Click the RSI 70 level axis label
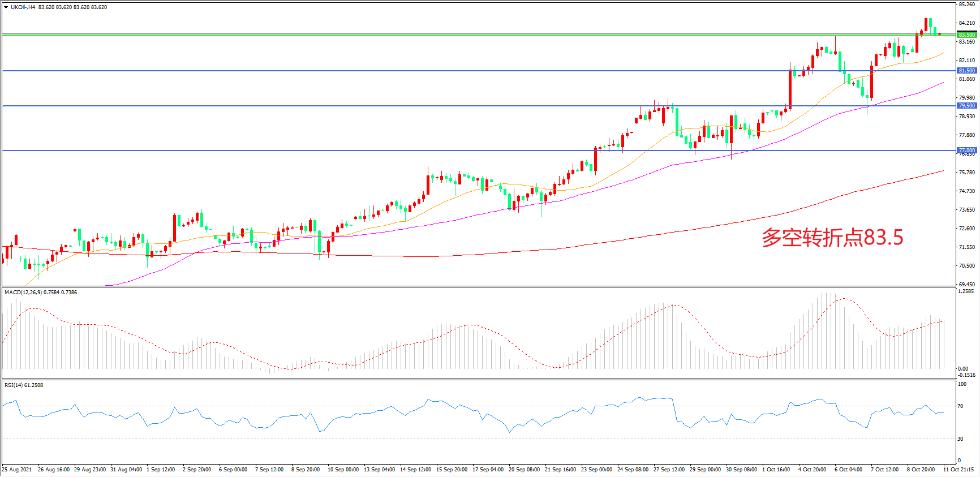Viewport: 980px width, 477px height. tap(960, 406)
